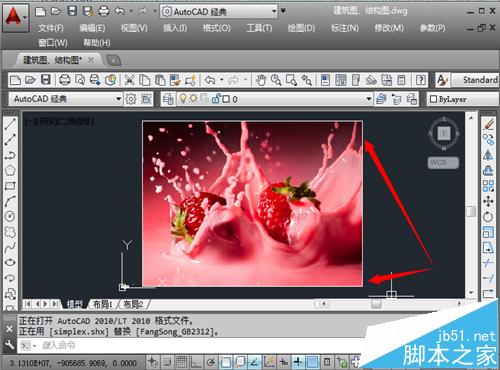The height and width of the screenshot is (370, 500).
Task: Select the Spline draw tool
Action: [10, 247]
